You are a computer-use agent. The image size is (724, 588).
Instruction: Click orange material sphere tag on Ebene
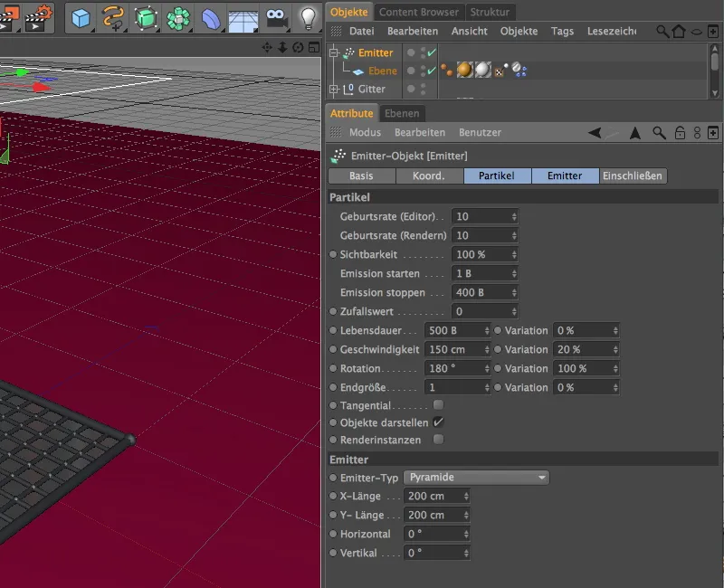coord(464,71)
